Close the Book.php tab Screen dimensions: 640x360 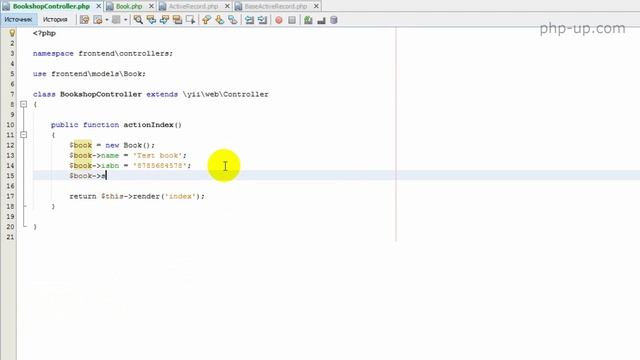[151, 7]
